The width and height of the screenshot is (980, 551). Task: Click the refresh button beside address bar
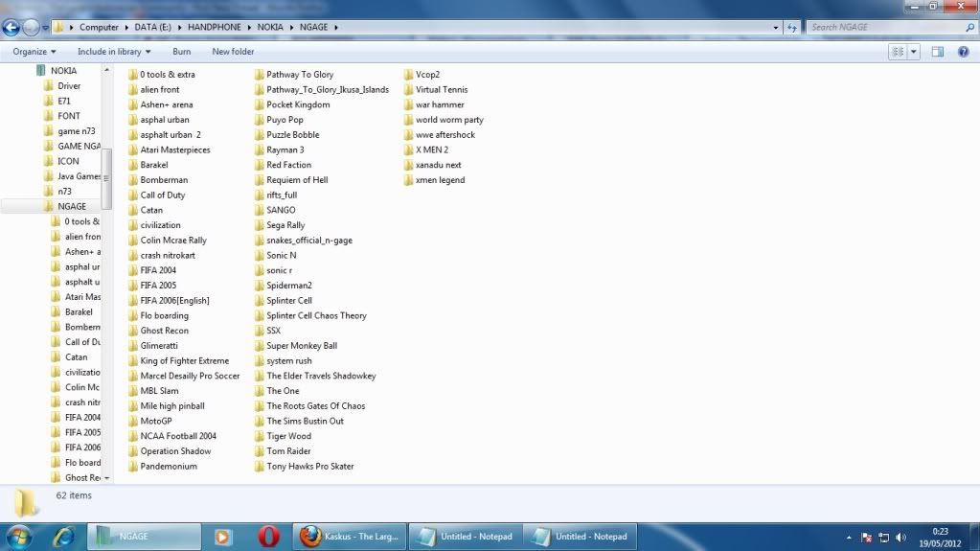point(792,28)
